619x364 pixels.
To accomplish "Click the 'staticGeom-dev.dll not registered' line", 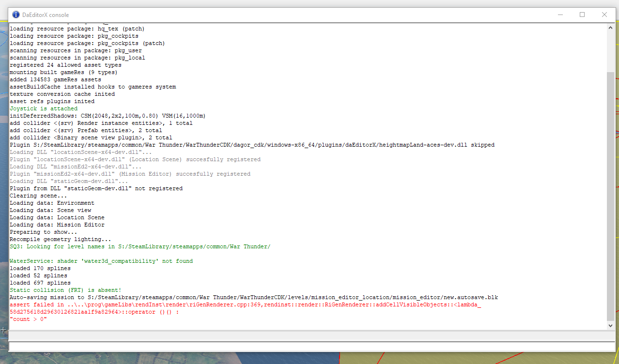I will click(96, 188).
